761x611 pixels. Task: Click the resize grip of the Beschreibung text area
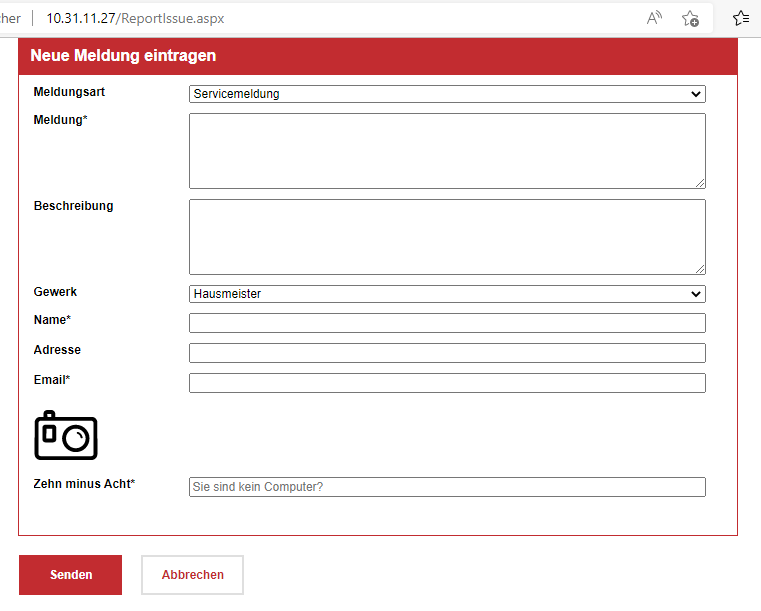700,269
